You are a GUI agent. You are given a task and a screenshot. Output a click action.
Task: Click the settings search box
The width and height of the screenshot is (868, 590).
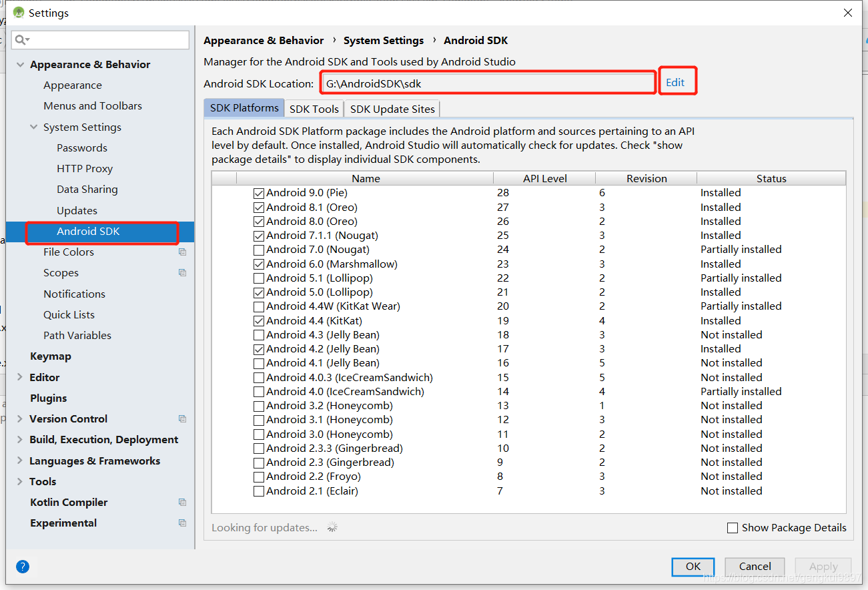coord(100,40)
